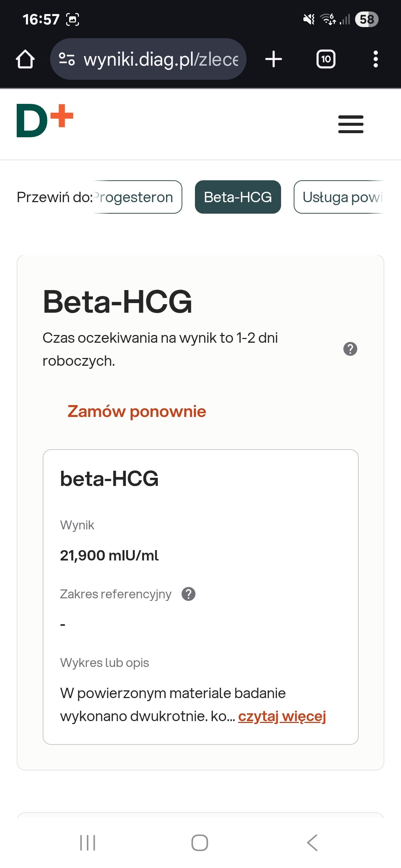Open site settings icon in address bar
The width and height of the screenshot is (401, 868).
[67, 59]
